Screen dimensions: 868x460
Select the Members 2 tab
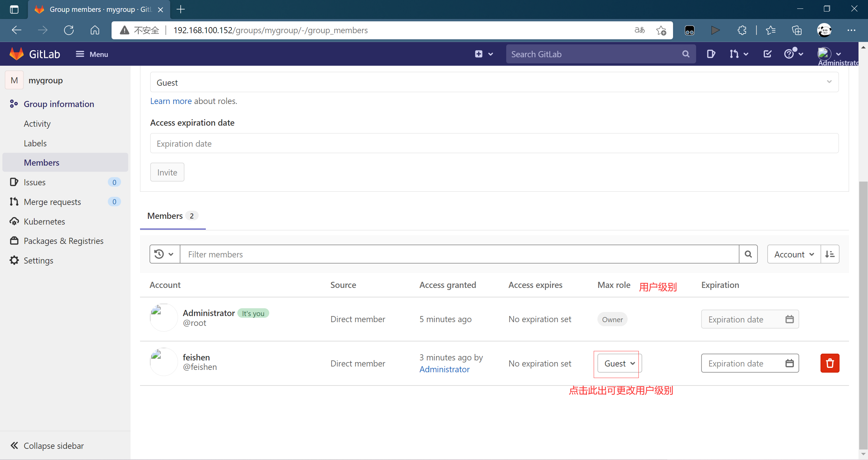[x=172, y=216]
